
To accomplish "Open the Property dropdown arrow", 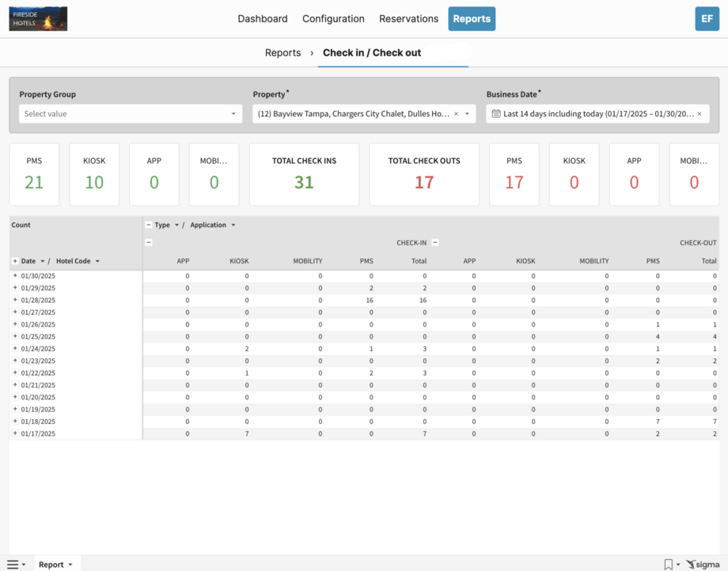I will pyautogui.click(x=467, y=114).
